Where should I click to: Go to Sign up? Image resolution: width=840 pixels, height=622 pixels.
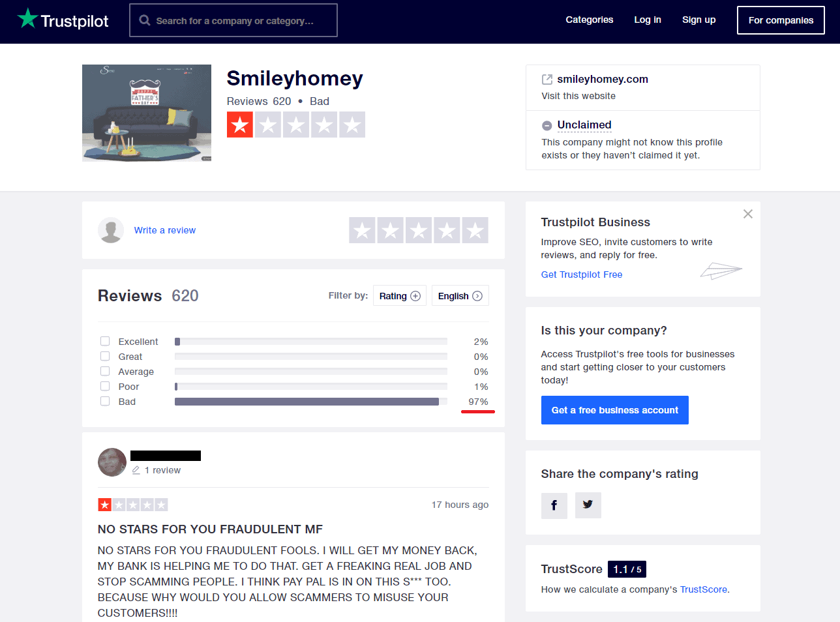699,20
